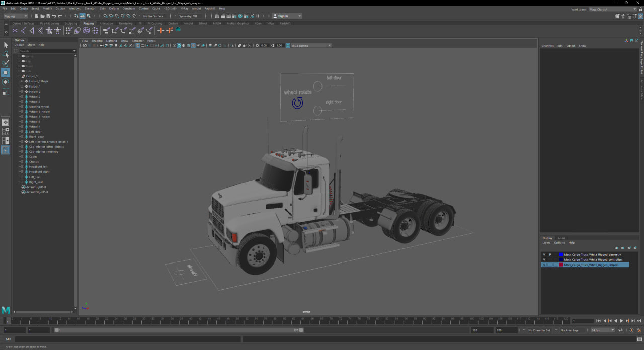Open the 24 fps frame rate dropdown

point(603,330)
